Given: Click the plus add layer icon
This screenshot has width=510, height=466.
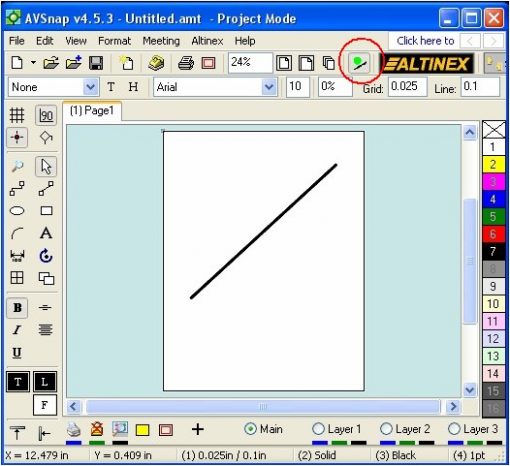Looking at the screenshot, I should pos(198,429).
